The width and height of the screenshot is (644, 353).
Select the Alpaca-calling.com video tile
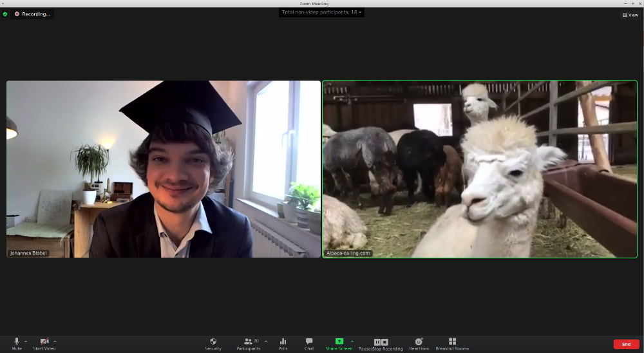point(480,169)
